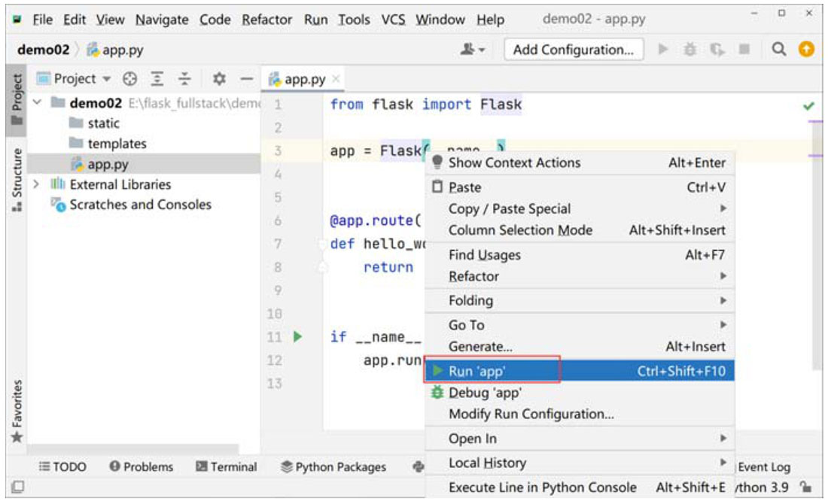
Task: Toggle the Favorites tool window sidebar tab
Action: coord(16,410)
